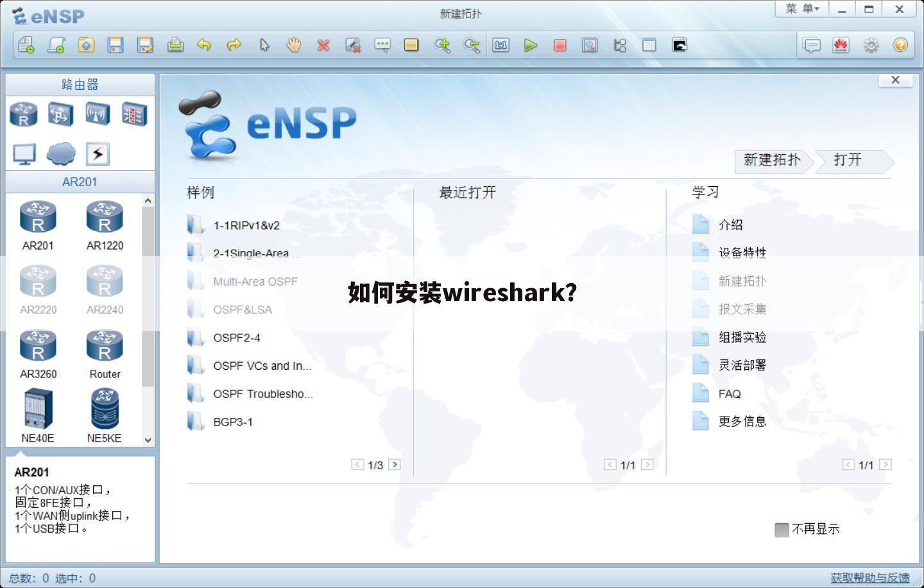Click the 新建拓扑 button

point(772,160)
